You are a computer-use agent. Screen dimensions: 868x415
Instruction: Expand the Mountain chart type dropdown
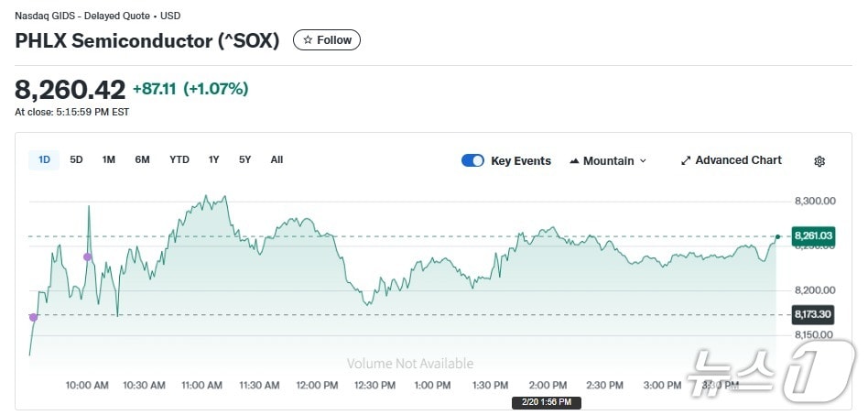pyautogui.click(x=643, y=161)
